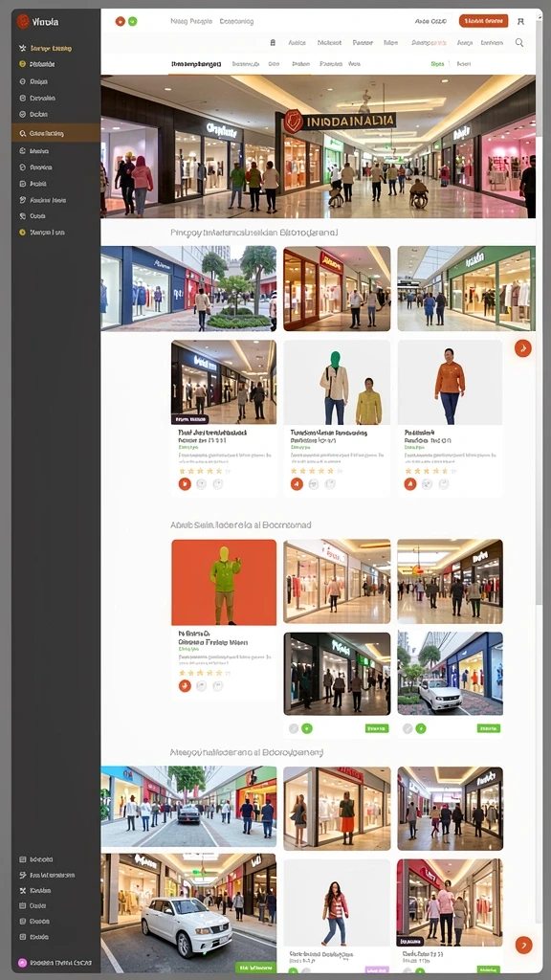Click the icon right of the orange header button
The width and height of the screenshot is (551, 980).
520,21
